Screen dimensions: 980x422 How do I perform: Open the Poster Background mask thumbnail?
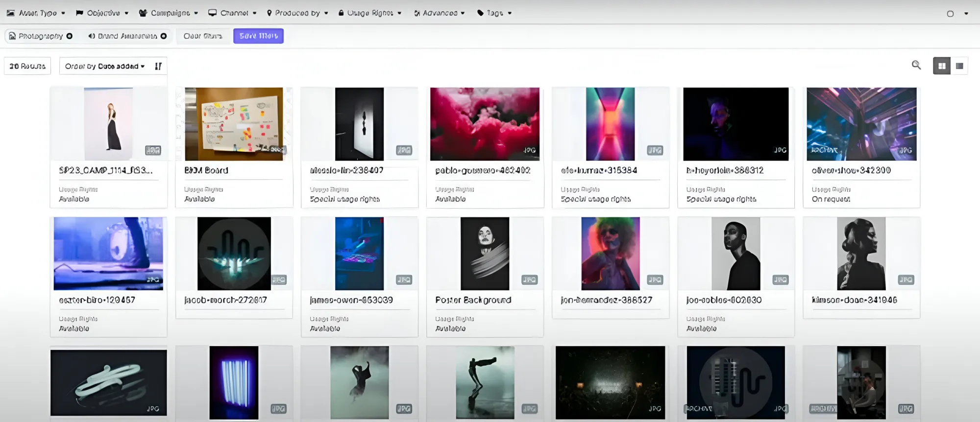(485, 254)
